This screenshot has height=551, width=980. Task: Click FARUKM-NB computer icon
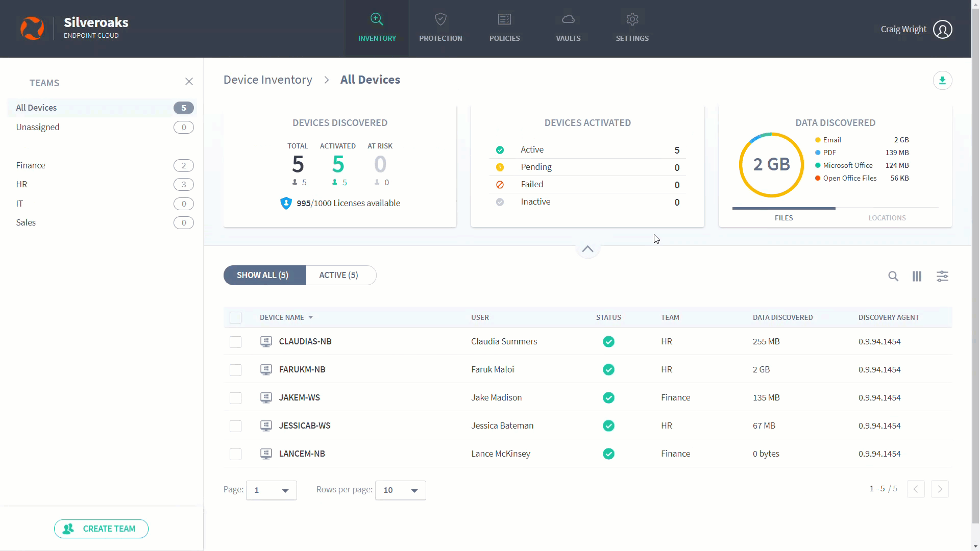[266, 369]
